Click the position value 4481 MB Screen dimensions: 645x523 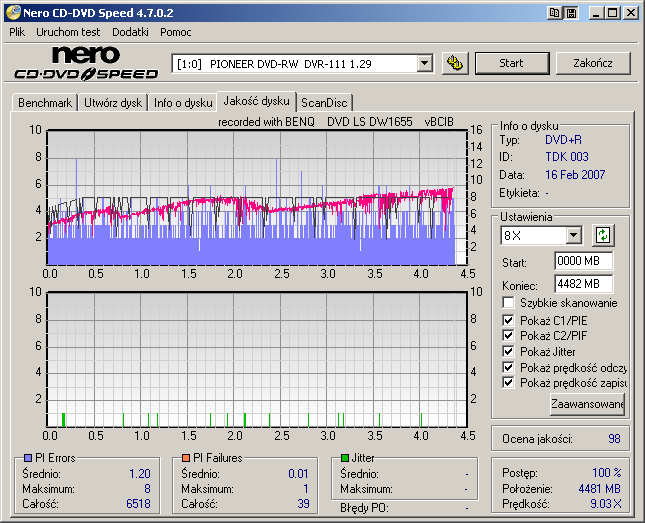click(599, 489)
